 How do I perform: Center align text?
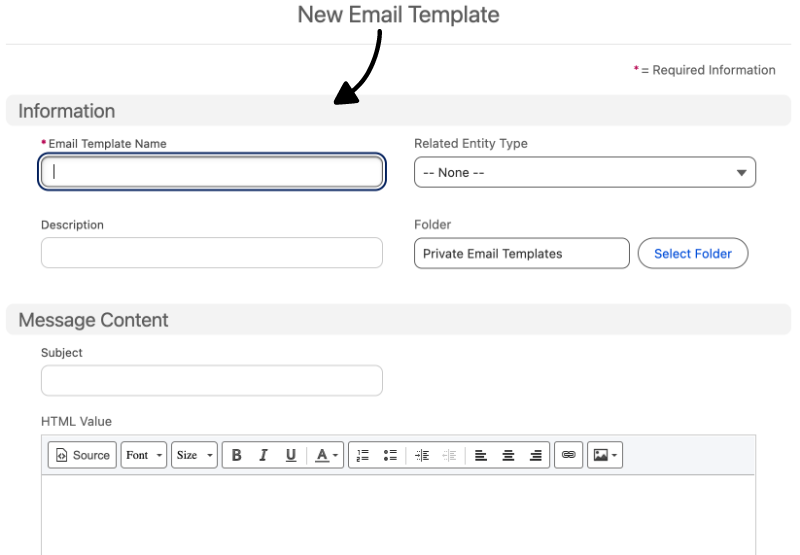tap(508, 455)
